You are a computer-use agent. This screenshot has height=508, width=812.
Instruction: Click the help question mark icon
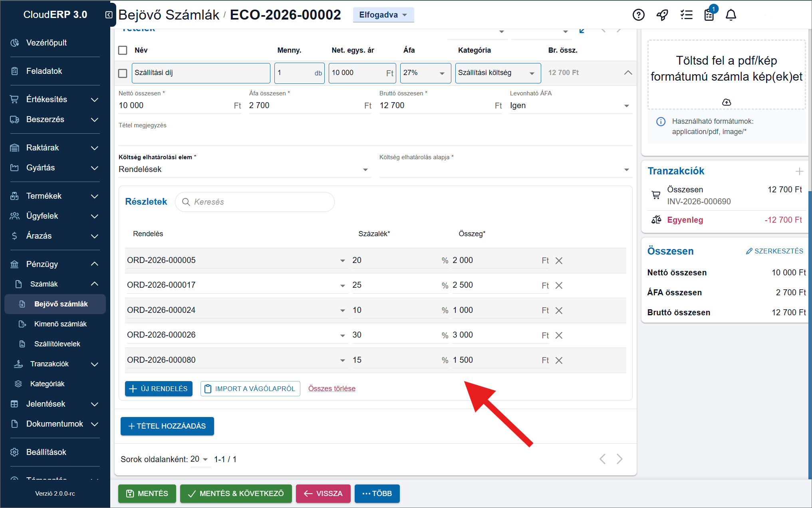coord(638,15)
